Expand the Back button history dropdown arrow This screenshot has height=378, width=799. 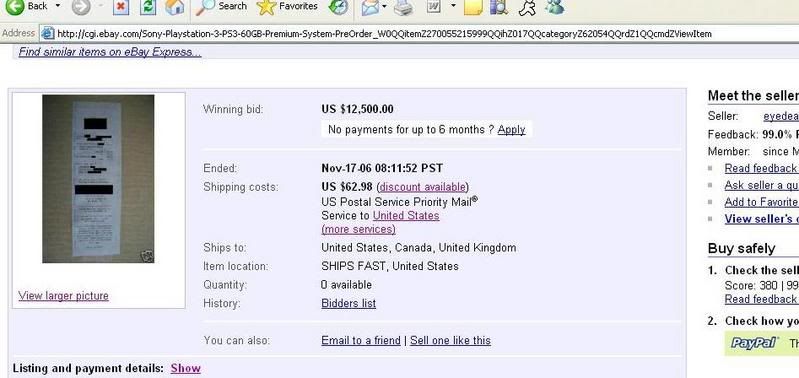pos(58,6)
